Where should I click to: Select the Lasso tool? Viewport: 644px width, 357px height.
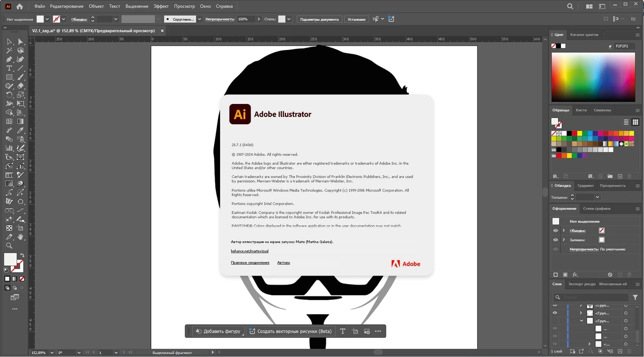point(21,51)
